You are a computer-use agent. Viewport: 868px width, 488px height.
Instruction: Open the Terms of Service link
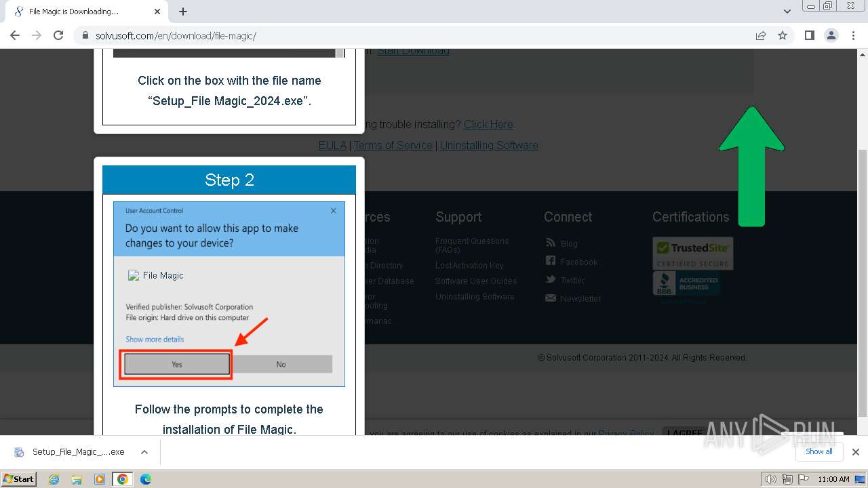393,145
